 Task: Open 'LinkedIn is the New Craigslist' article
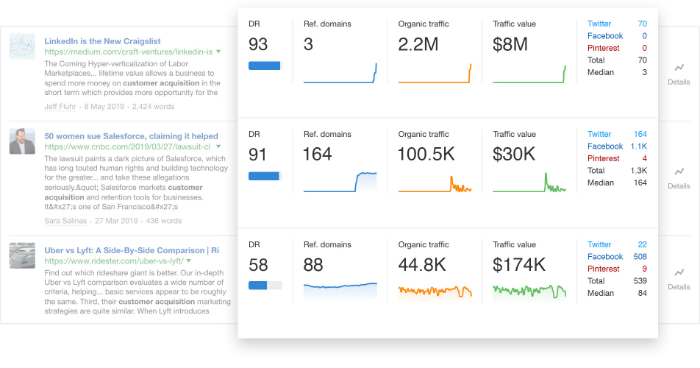(102, 41)
